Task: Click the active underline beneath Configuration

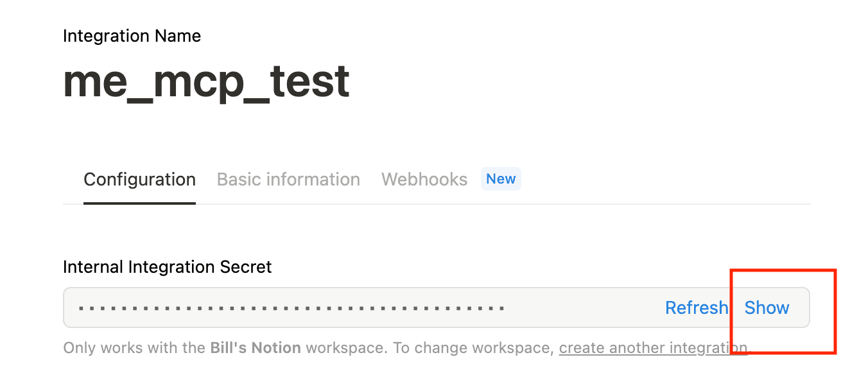Action: pos(139,203)
